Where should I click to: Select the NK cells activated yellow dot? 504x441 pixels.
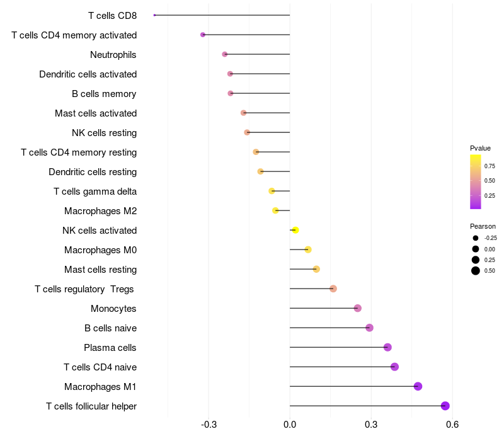click(295, 230)
